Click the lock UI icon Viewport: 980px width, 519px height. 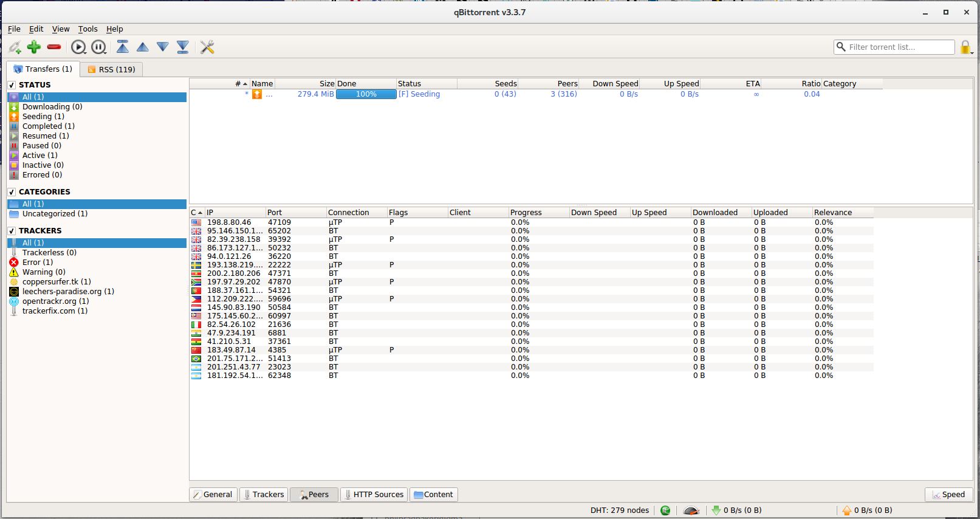965,47
